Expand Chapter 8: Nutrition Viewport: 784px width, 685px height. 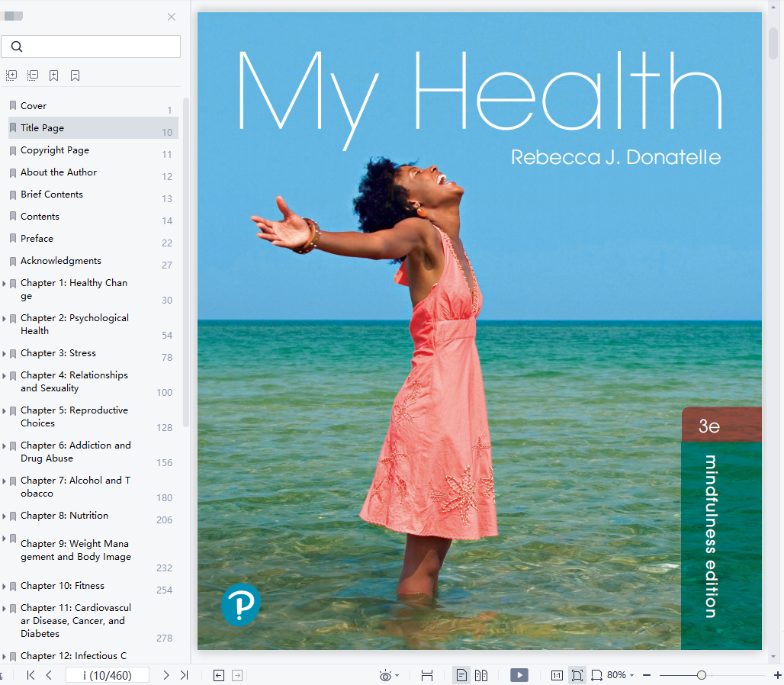click(x=4, y=516)
